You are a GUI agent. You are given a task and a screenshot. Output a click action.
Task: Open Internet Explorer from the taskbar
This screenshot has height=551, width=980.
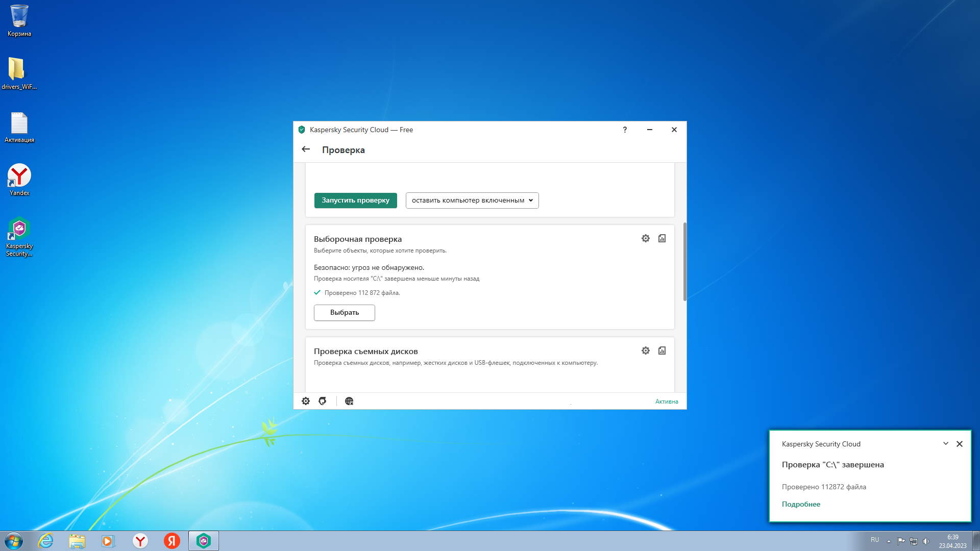46,541
